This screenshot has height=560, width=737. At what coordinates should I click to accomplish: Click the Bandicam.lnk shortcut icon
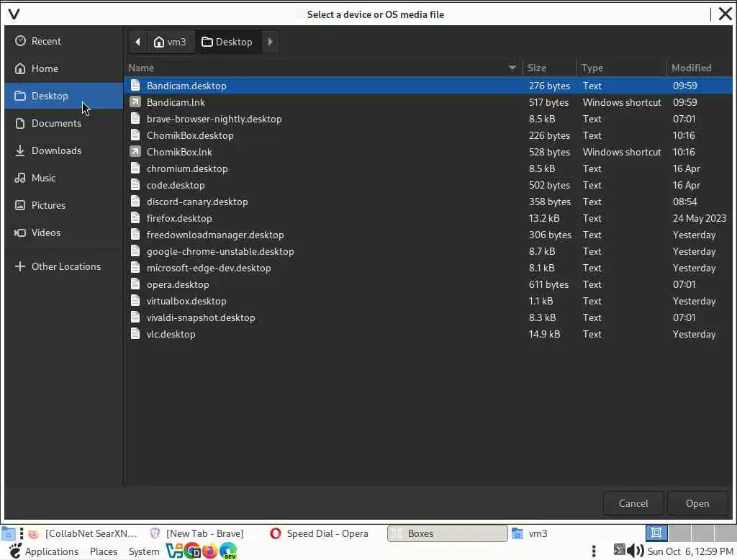135,101
